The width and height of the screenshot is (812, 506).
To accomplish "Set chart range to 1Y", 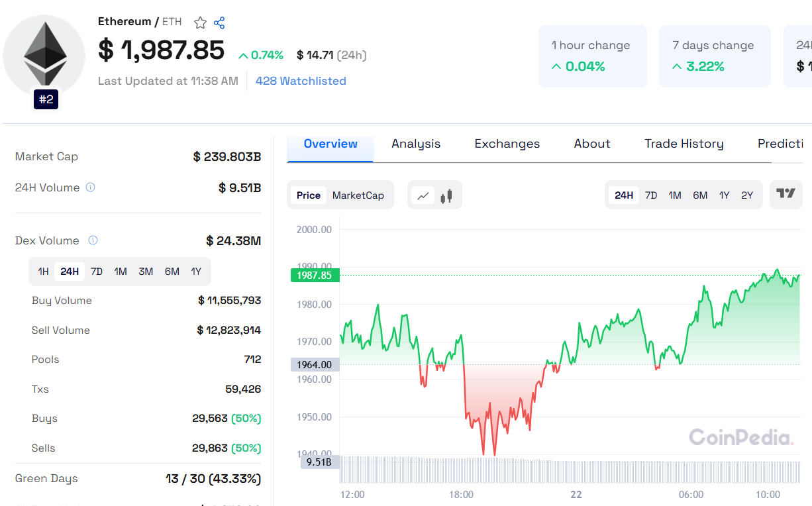I will pyautogui.click(x=725, y=195).
